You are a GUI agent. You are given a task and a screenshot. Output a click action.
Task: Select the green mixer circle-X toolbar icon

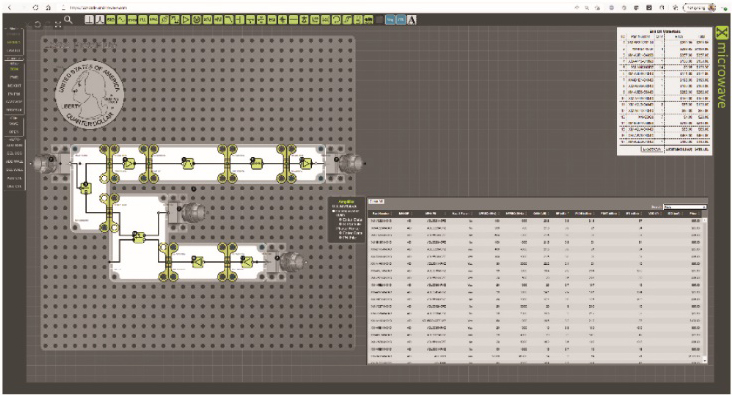[x=196, y=20]
